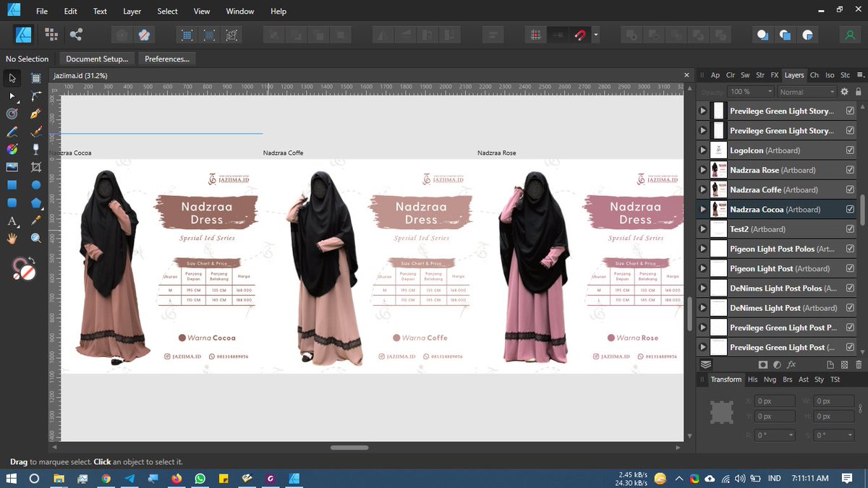
Task: Expand the Test2 artboard layer
Action: [702, 229]
